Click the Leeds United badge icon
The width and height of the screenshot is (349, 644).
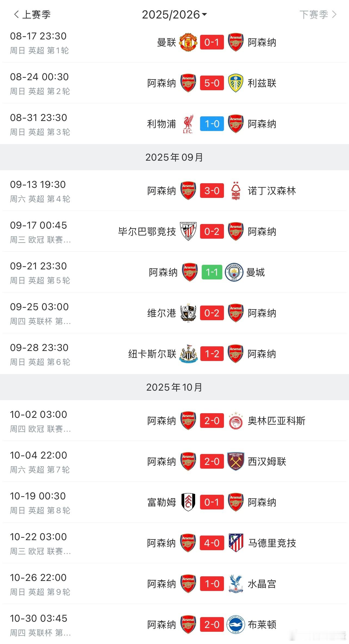coord(235,83)
